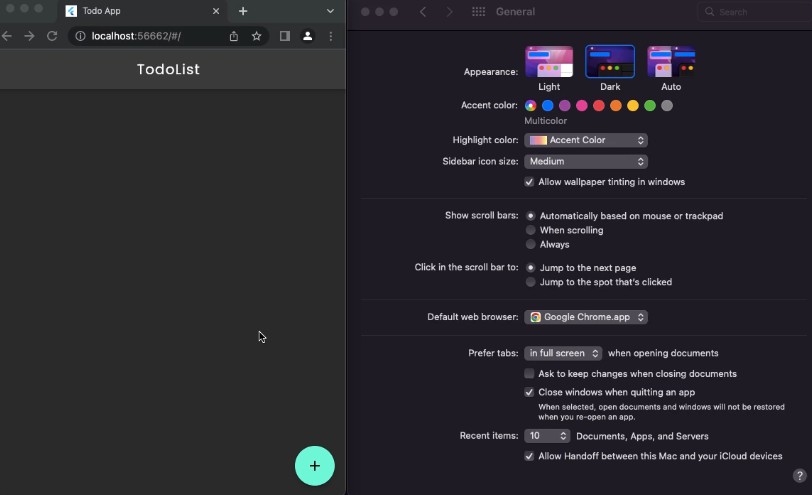Select Jump to the next page
Viewport: 812px width, 495px height.
[530, 268]
